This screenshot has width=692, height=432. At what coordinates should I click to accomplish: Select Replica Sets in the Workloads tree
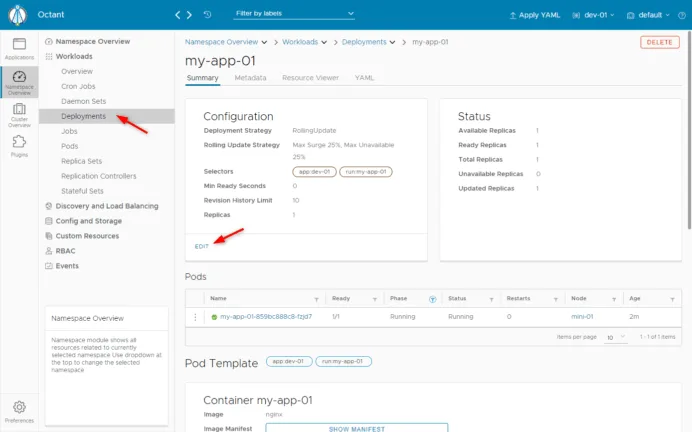[82, 161]
